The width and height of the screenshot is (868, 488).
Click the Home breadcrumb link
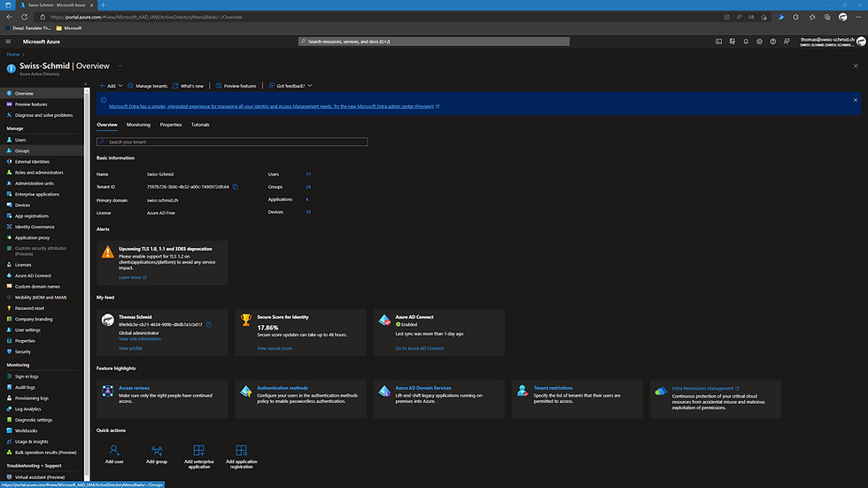(13, 54)
